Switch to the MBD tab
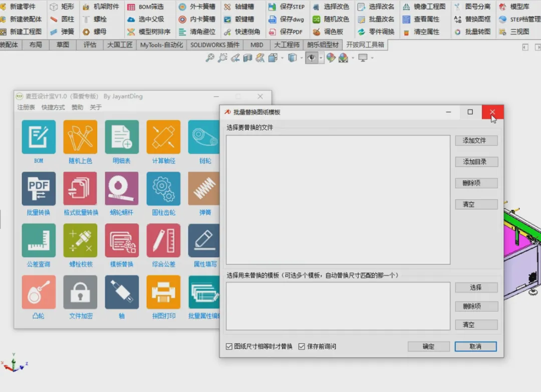Image resolution: width=541 pixels, height=392 pixels. [x=256, y=45]
